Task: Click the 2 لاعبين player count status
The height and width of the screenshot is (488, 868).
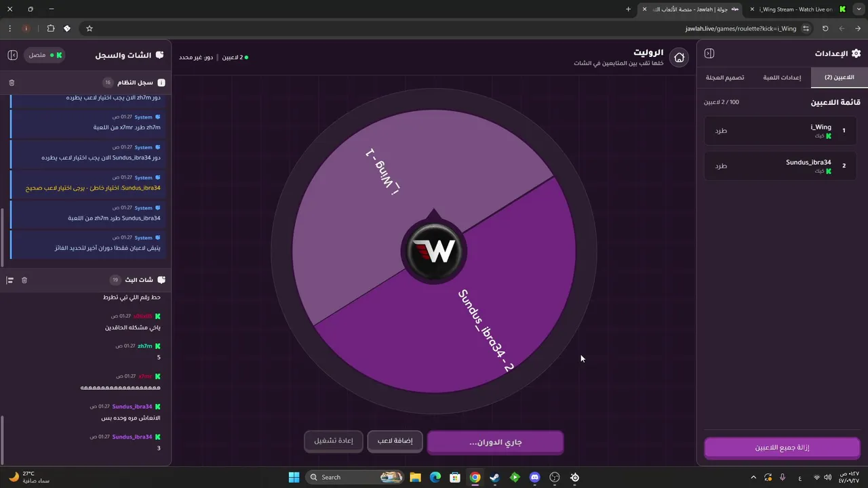Action: tap(235, 58)
